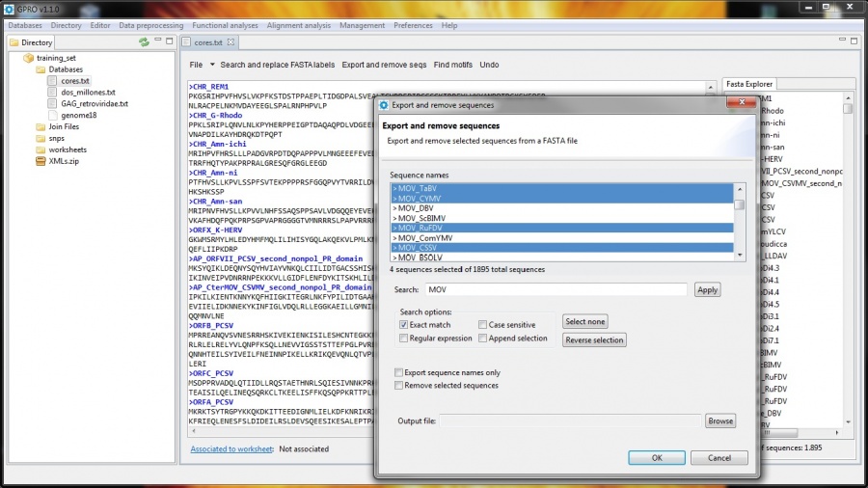Click the Reverse selection button
The width and height of the screenshot is (868, 488).
pos(594,340)
